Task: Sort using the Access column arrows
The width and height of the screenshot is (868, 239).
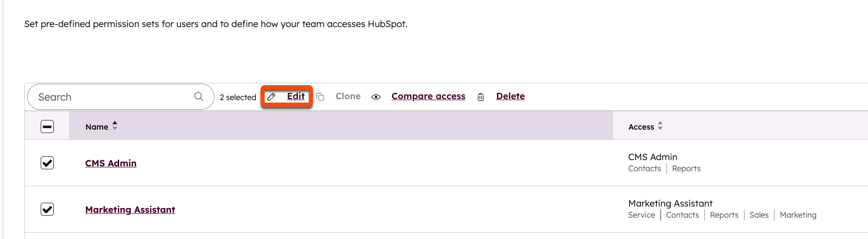Action: click(660, 126)
